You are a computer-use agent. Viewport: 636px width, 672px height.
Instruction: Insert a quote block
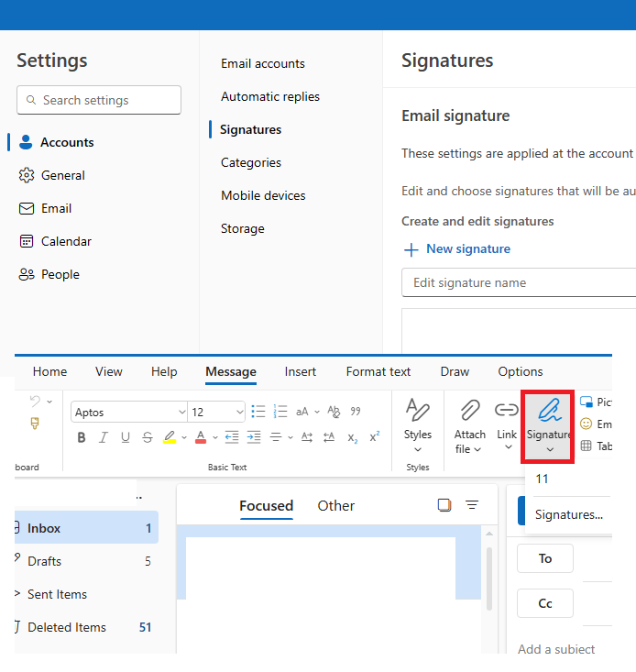[x=356, y=412]
